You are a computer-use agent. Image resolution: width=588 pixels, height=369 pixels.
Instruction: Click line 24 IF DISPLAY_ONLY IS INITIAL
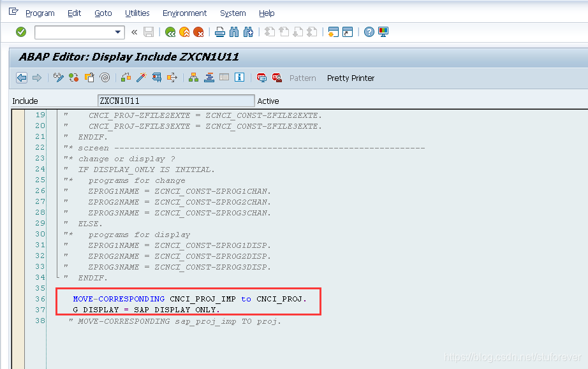pyautogui.click(x=146, y=170)
